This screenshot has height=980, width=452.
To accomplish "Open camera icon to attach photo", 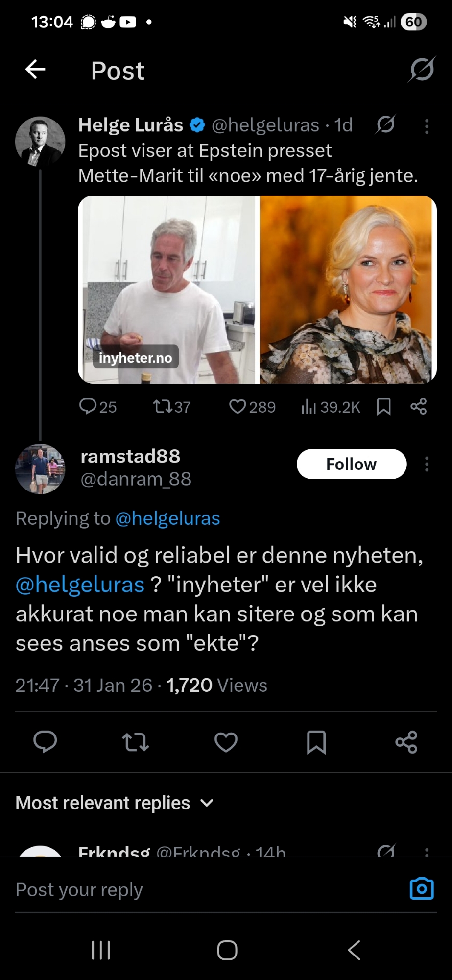I will click(x=422, y=889).
